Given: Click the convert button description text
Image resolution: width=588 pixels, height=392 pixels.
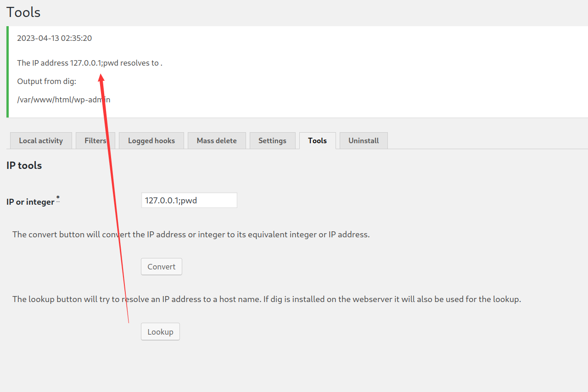Looking at the screenshot, I should coord(190,234).
